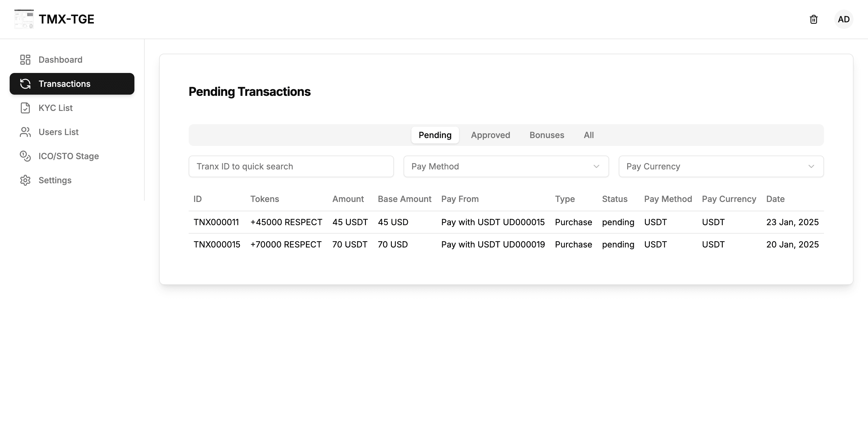
Task: Switch to the Approved tab
Action: click(x=490, y=135)
